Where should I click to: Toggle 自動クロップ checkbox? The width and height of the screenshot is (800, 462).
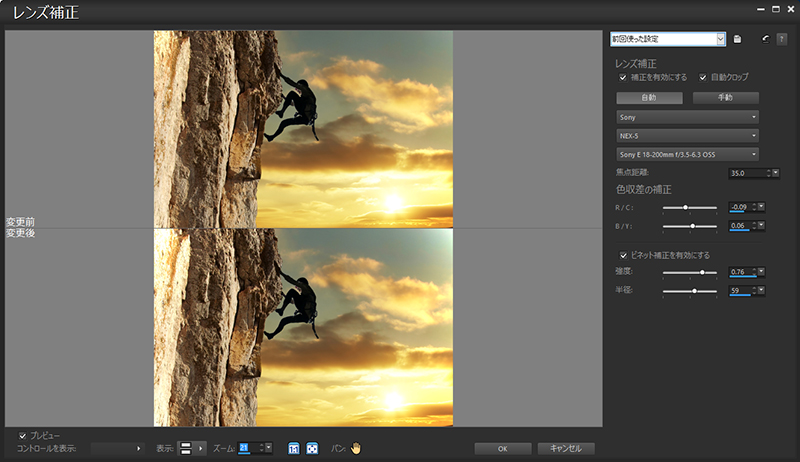tap(703, 77)
